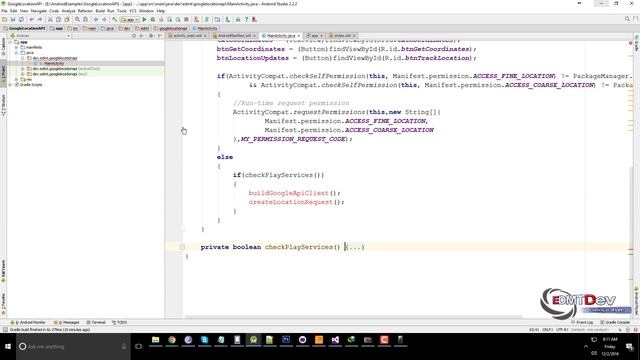Toggle the Captures side tool window button
Screen dimensions: 640x360
[x=3, y=47]
